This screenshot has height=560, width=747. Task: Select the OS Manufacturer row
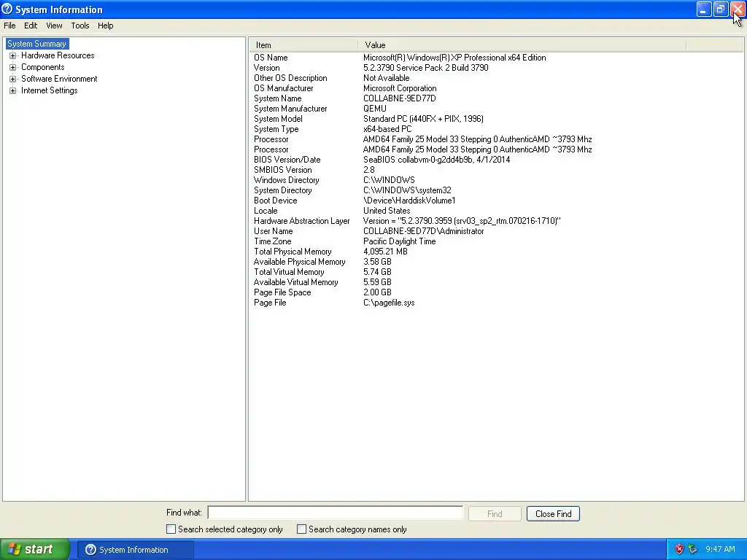496,88
